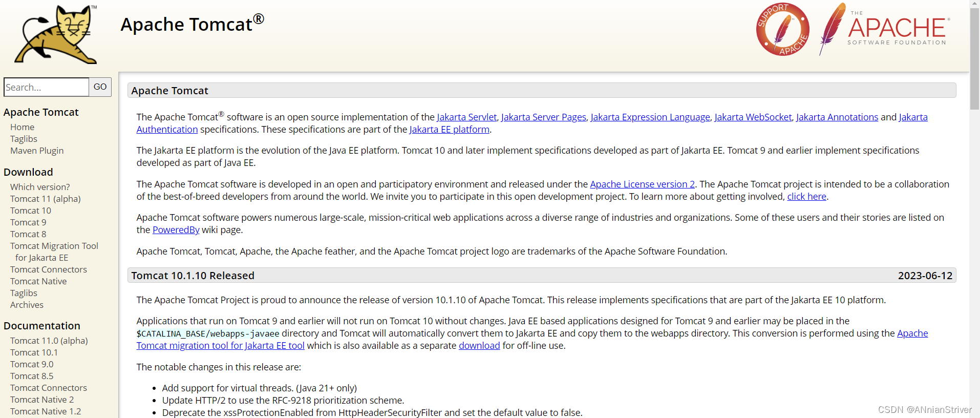Screen dimensions: 980x418
Task: Click the Apache Tomcat content section heading
Action: pyautogui.click(x=169, y=91)
